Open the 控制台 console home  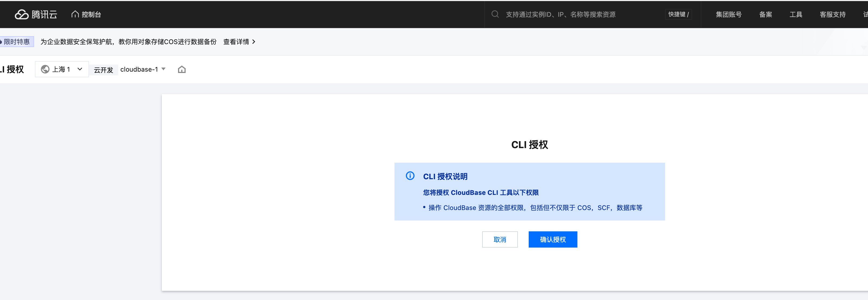tap(86, 15)
